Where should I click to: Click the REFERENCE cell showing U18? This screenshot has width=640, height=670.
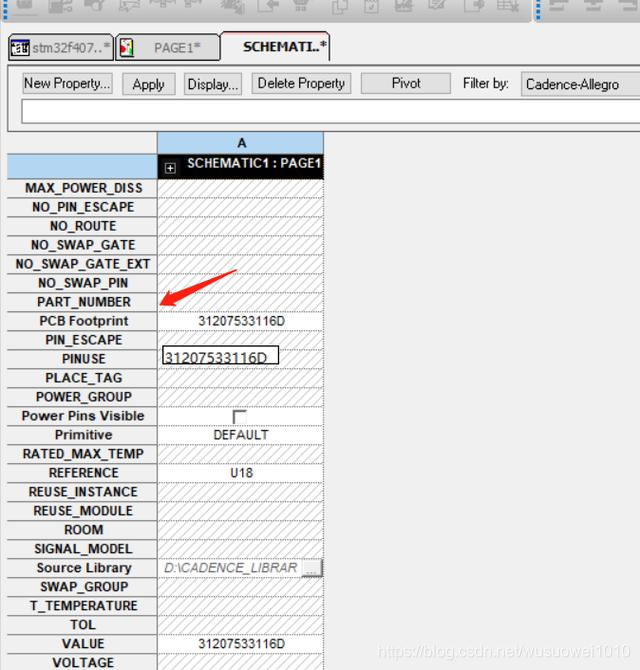pos(241,473)
